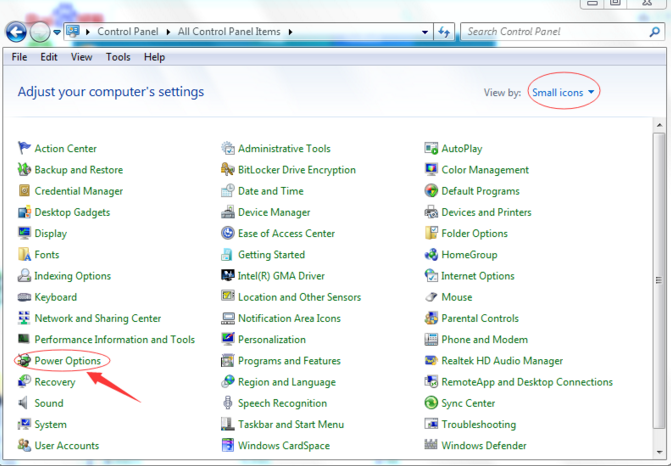Click the Keyboard icon
The height and width of the screenshot is (466, 671).
click(x=24, y=297)
